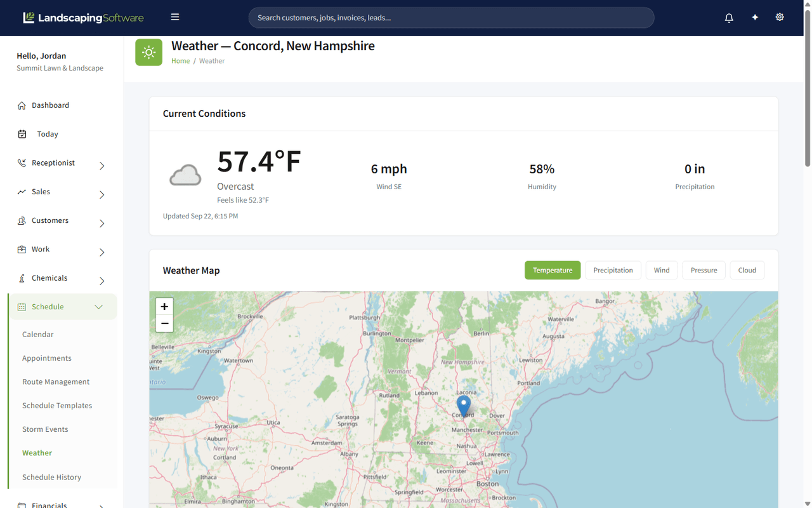Open Calendar under Schedule
Screen dimensions: 812x508
point(38,334)
